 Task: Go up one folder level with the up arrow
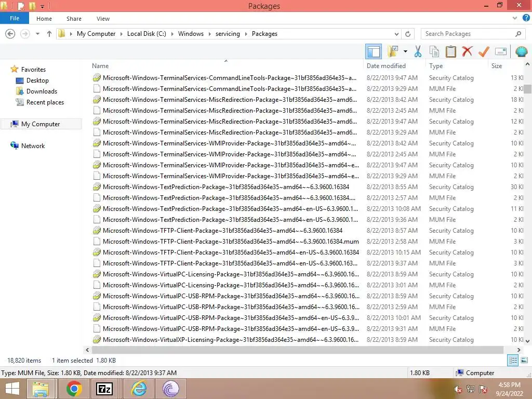click(49, 34)
